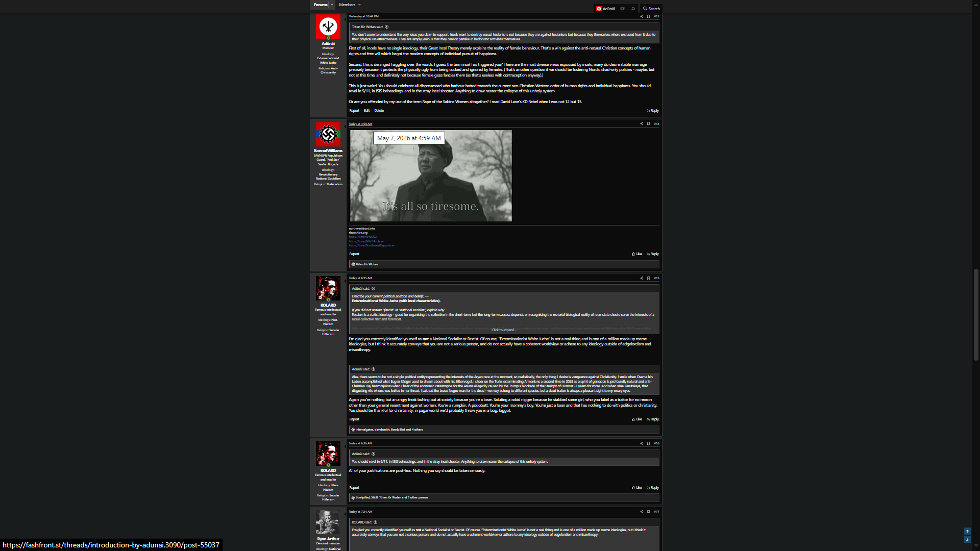
Task: Bookmark post #15
Action: tap(649, 278)
